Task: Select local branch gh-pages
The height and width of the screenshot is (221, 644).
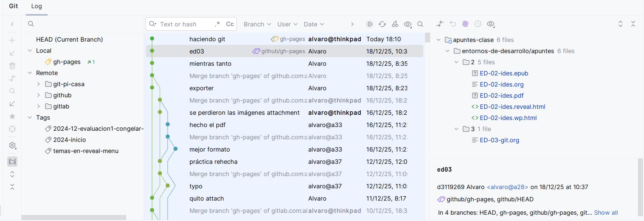Action: (67, 62)
